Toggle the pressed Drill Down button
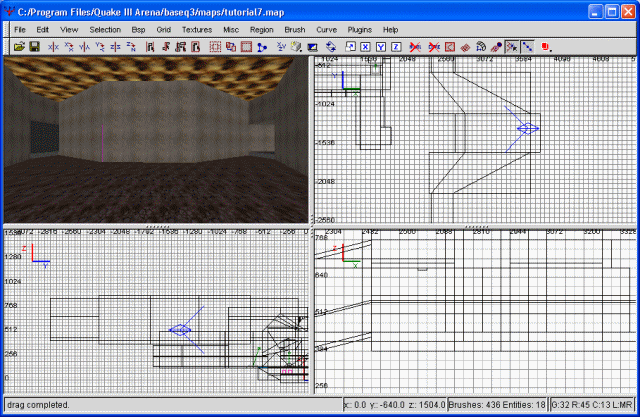Image resolution: width=640 pixels, height=417 pixels. [528, 47]
